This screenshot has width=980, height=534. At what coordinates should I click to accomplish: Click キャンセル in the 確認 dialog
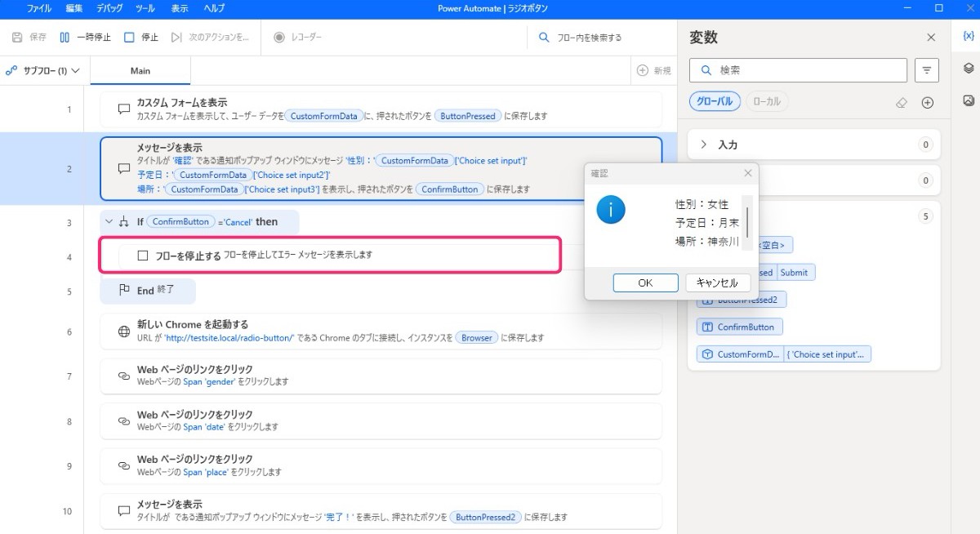(717, 283)
